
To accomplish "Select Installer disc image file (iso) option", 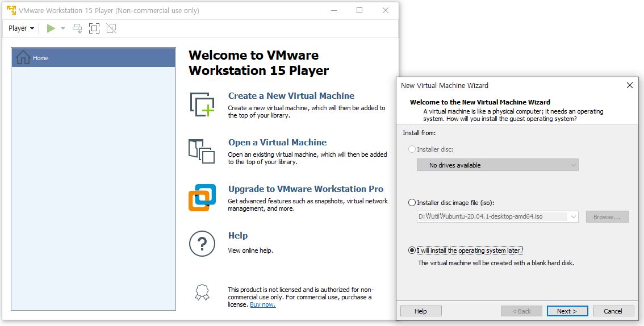I will pyautogui.click(x=451, y=203).
